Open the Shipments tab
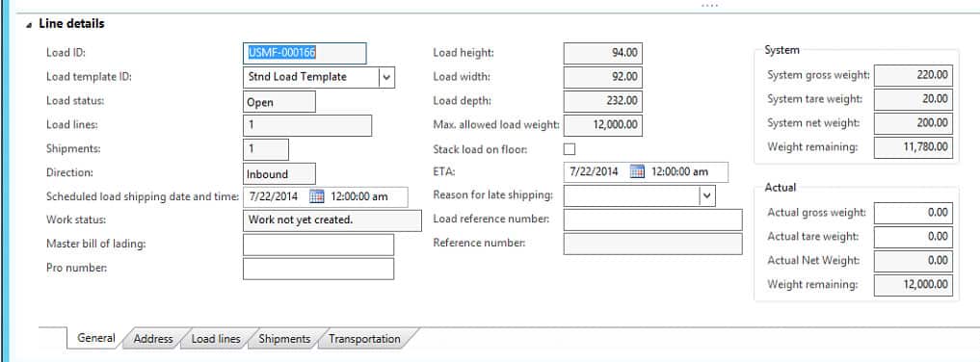This screenshot has width=980, height=362. pos(284,339)
